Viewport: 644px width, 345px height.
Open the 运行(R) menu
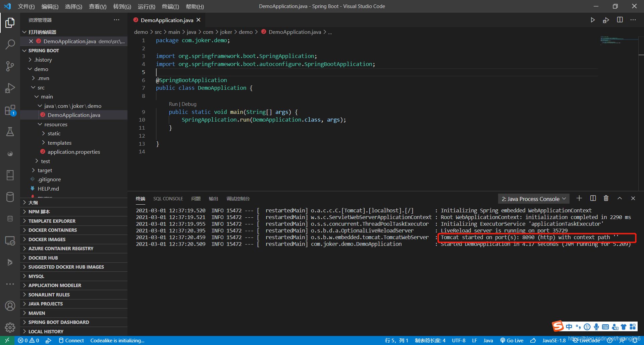click(146, 6)
